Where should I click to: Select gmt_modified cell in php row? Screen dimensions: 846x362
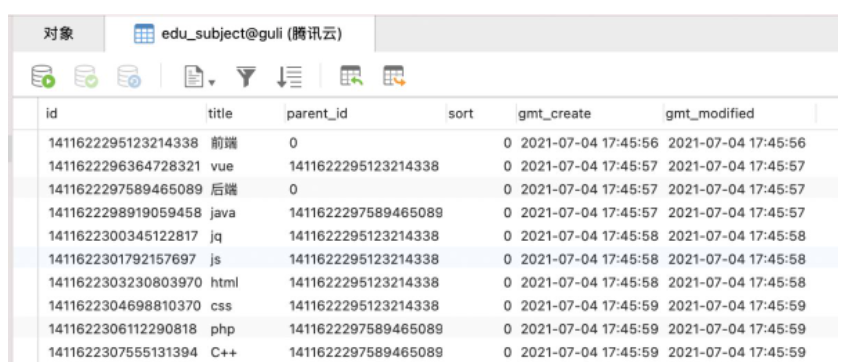[x=736, y=329]
